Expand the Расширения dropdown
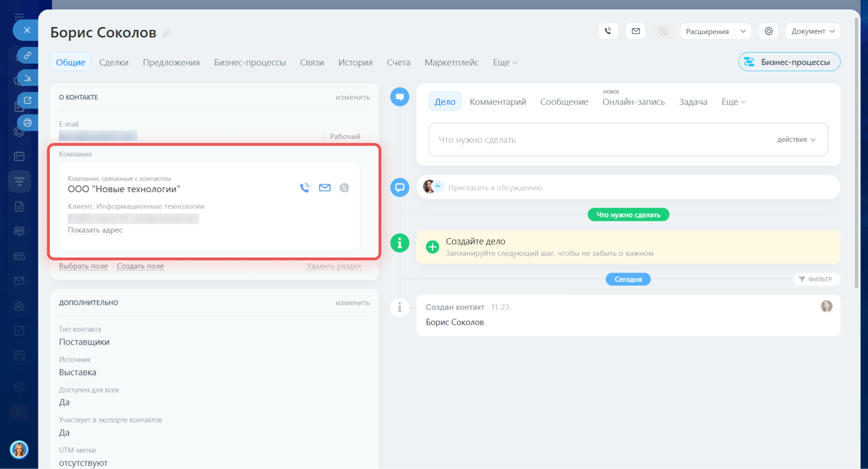Viewport: 868px width, 469px height. 743,31
